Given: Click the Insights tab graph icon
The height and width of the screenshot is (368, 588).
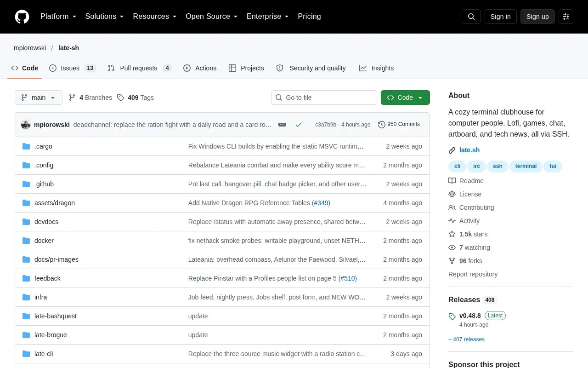Looking at the screenshot, I should pyautogui.click(x=363, y=68).
